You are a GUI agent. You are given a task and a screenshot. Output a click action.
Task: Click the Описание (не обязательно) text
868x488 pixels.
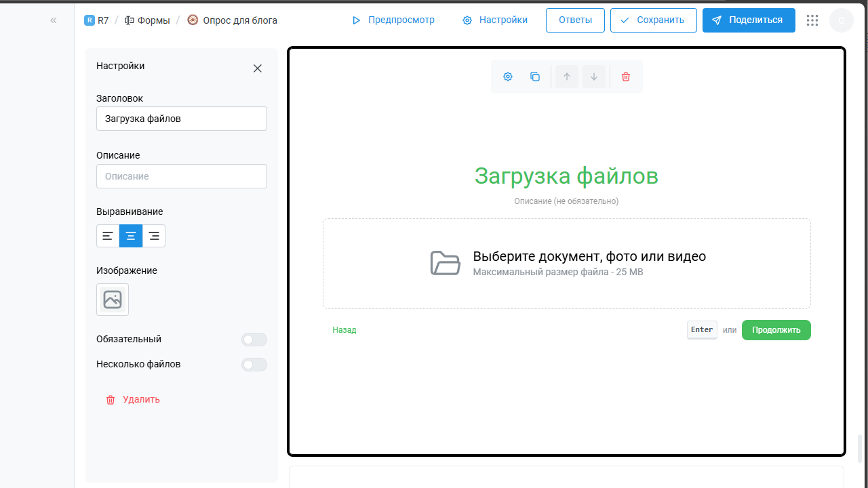[566, 201]
